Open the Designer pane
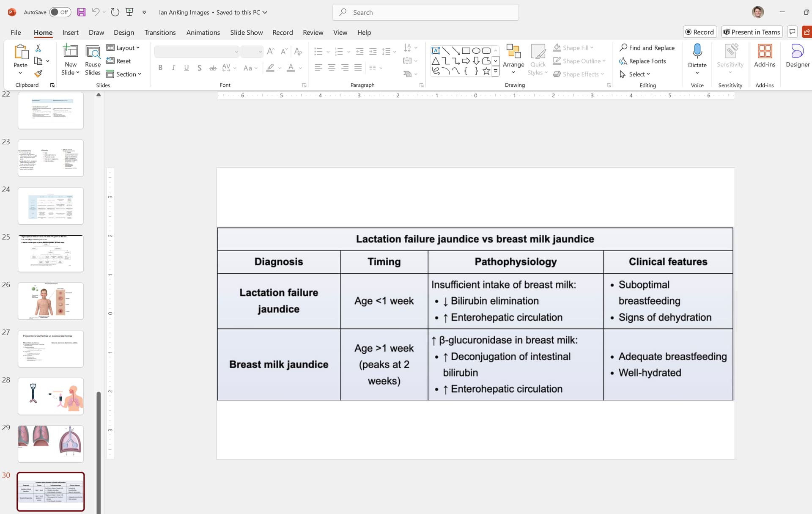Screen dimensions: 812x514 [x=798, y=55]
